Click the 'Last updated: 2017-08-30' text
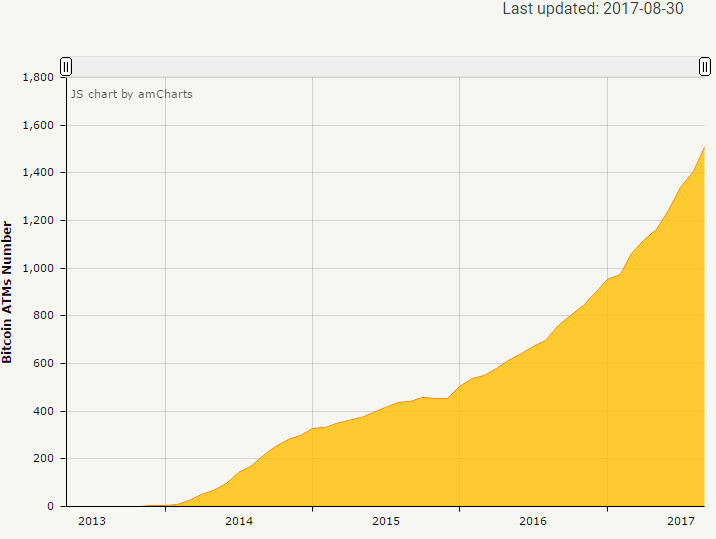 tap(593, 9)
